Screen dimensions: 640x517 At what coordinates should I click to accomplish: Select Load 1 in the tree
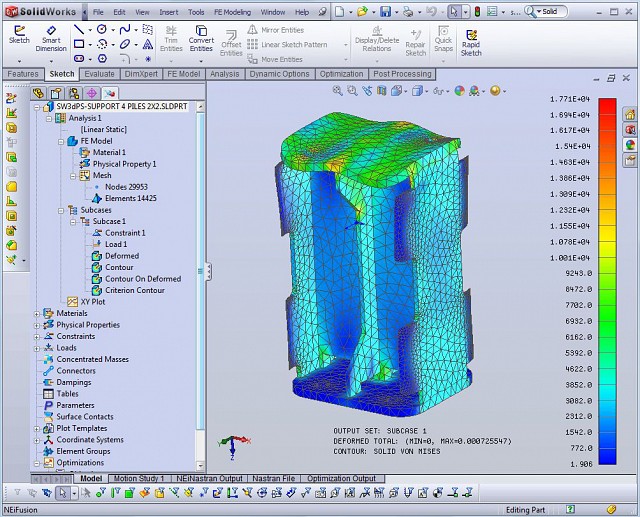tap(116, 244)
